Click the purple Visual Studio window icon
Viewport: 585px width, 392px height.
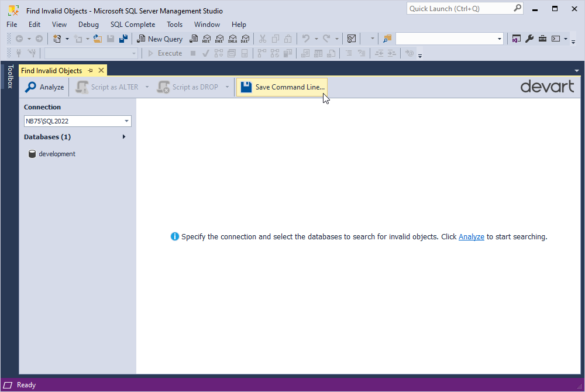coord(517,39)
